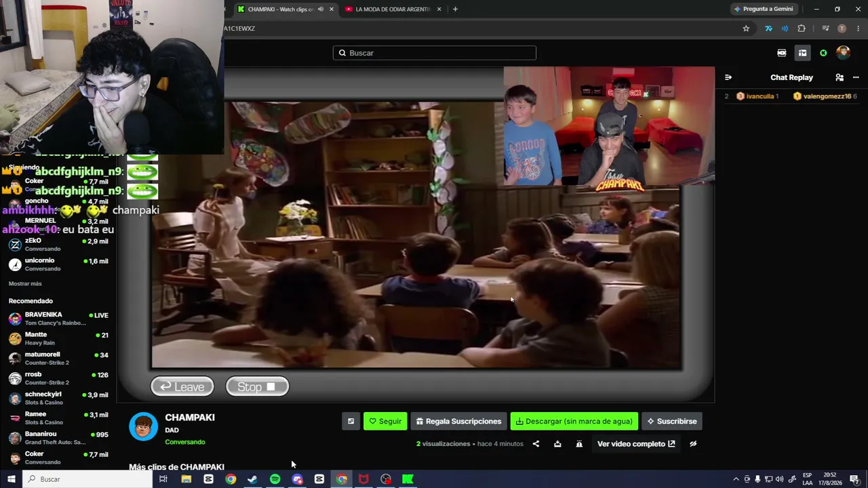Toggle the hide clip eye-slash icon
The height and width of the screenshot is (488, 868).
pos(693,444)
